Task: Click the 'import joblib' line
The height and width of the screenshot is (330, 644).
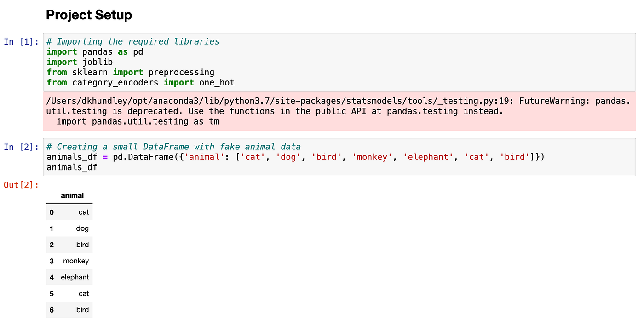Action: point(80,62)
